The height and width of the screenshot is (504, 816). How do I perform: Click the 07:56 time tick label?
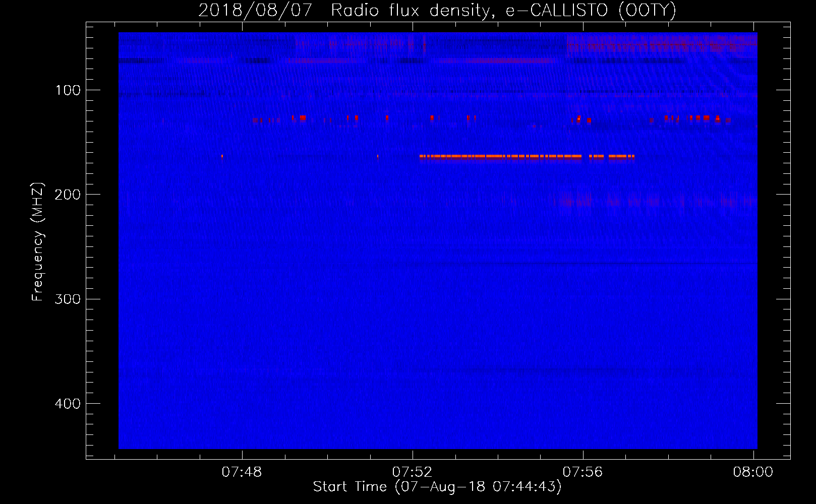(583, 472)
